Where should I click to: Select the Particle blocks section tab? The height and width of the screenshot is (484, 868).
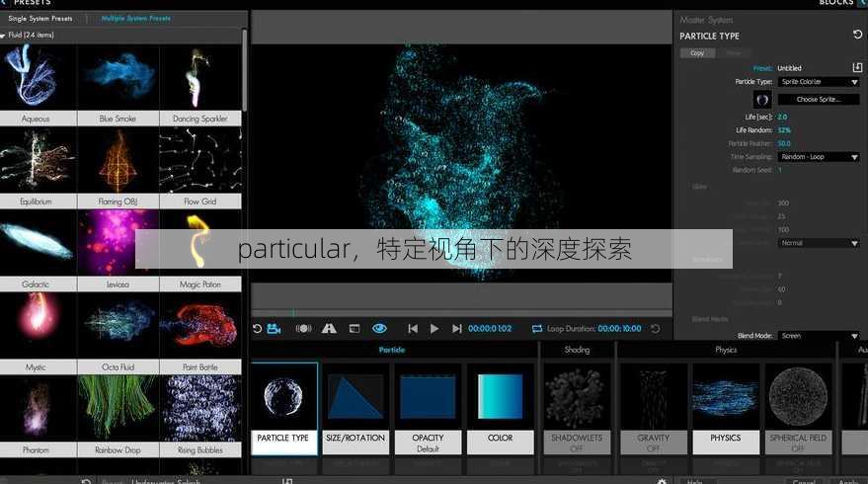coord(392,350)
